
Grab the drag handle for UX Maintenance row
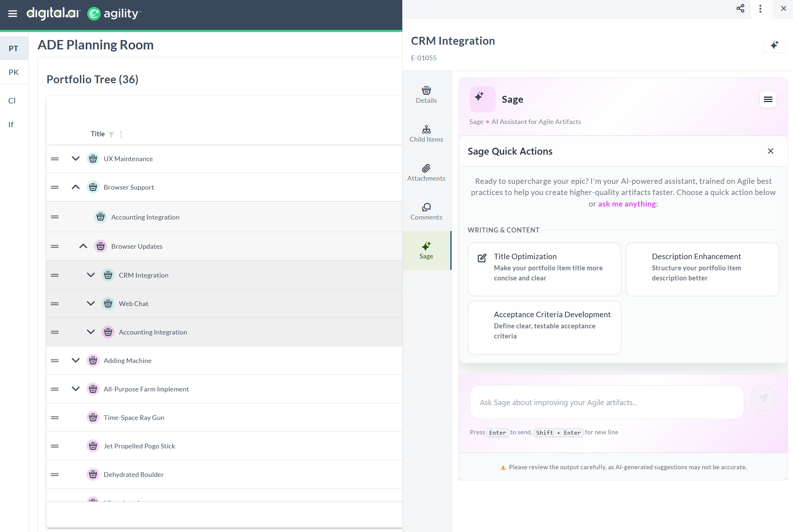point(55,159)
